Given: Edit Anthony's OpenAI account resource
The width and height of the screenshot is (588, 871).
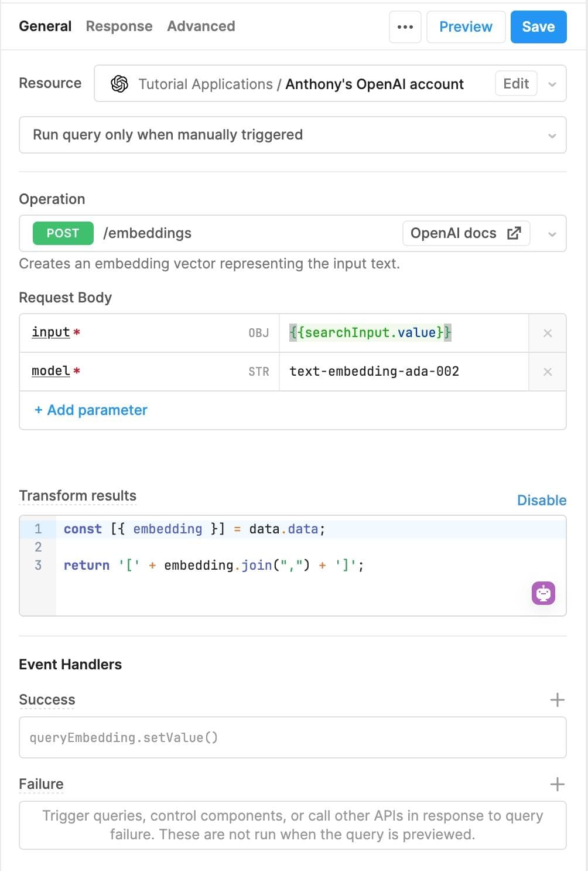Looking at the screenshot, I should coord(515,84).
